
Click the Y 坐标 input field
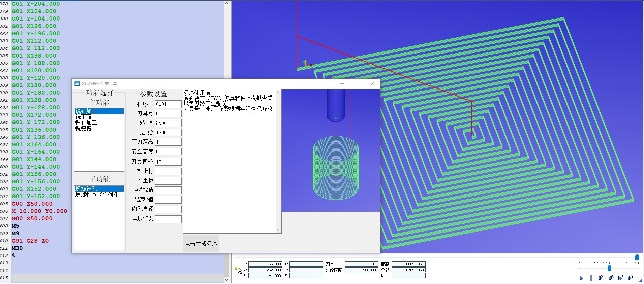168,181
